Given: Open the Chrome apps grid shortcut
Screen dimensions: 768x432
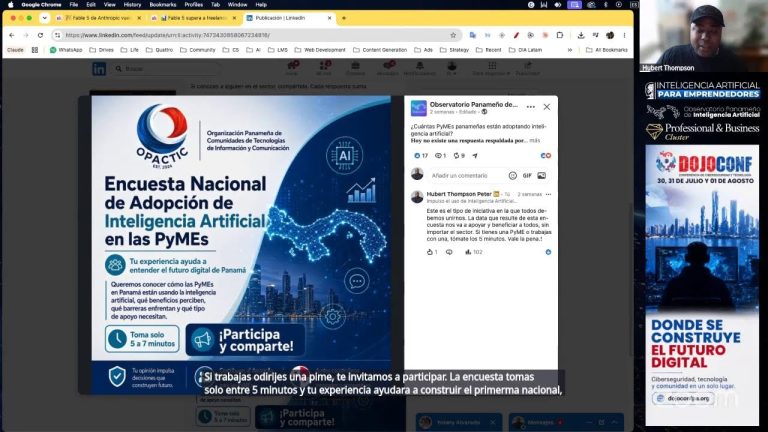Looking at the screenshot, I should click(x=35, y=50).
